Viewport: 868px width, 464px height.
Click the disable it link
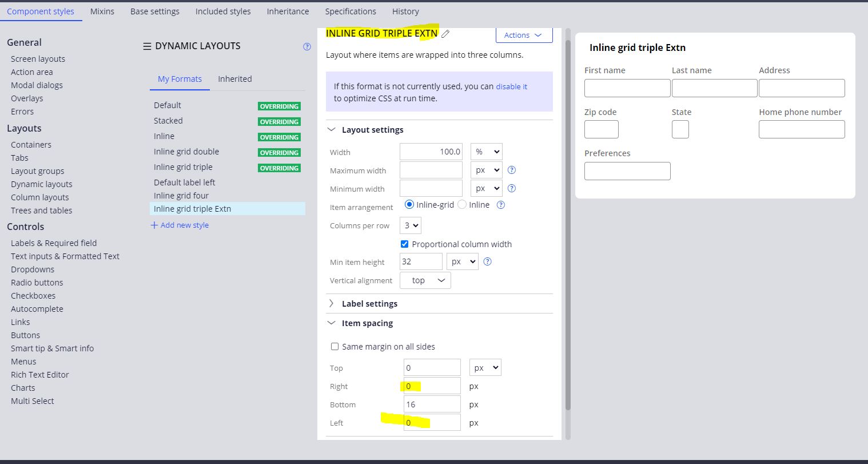[x=512, y=86]
